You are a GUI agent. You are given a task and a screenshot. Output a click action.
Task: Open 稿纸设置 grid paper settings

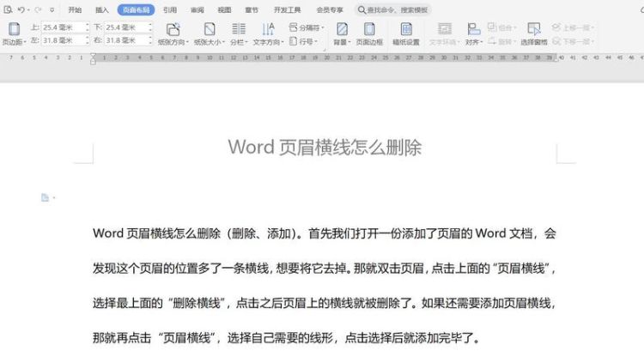(x=406, y=33)
